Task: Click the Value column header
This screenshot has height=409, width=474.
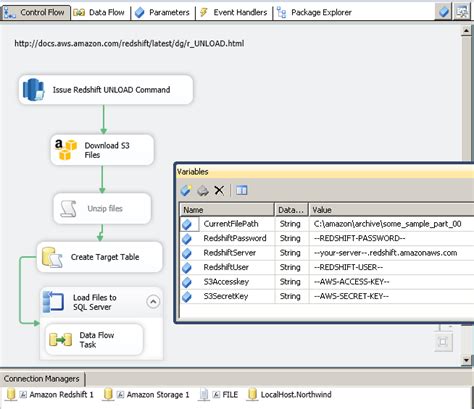Action: [392, 210]
